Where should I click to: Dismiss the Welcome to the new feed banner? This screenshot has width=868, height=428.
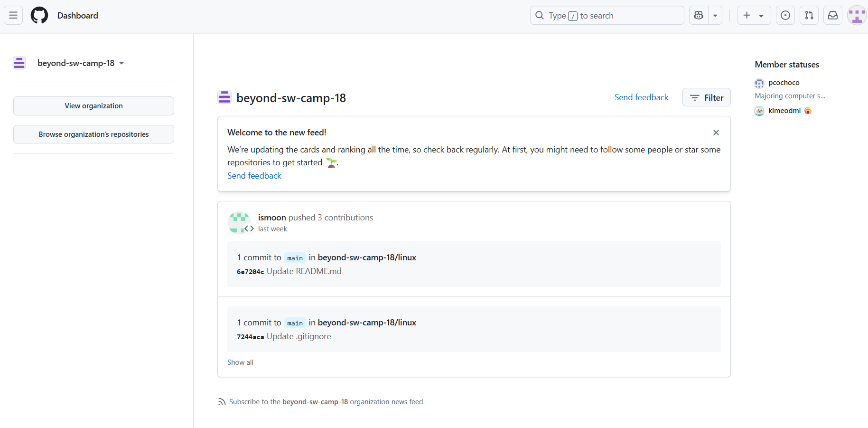(716, 133)
